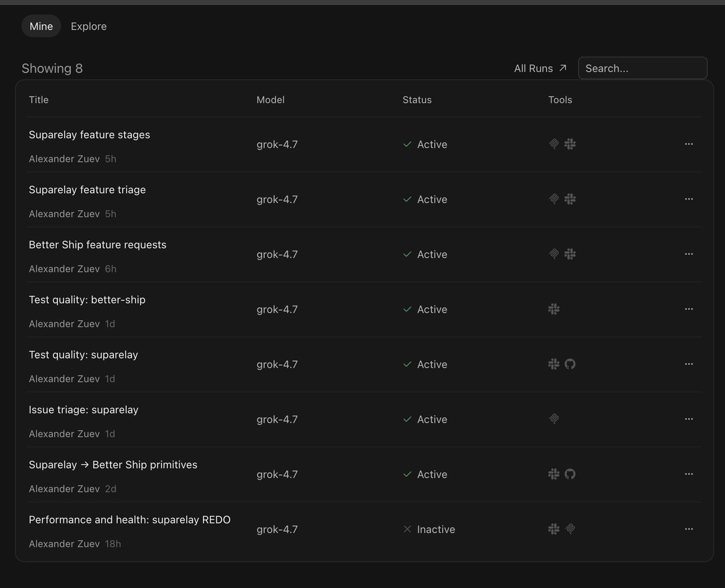725x588 pixels.
Task: Click the GitHub icon for Test quality: suparelay
Action: [570, 364]
